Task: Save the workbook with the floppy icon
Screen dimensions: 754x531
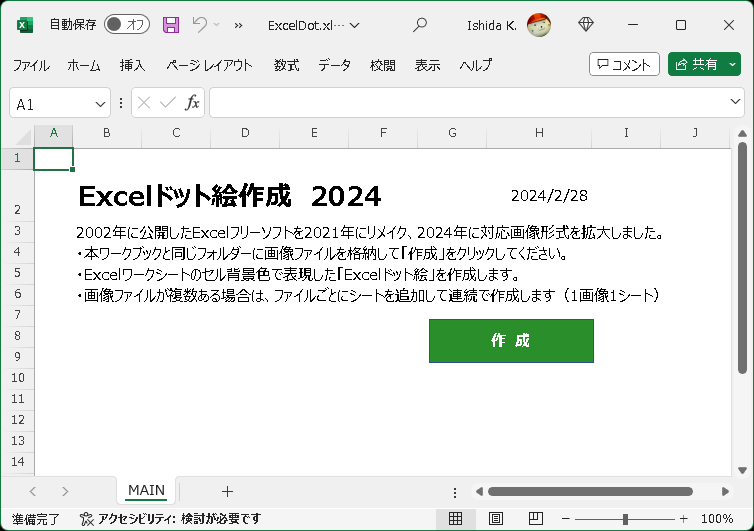Action: tap(171, 25)
